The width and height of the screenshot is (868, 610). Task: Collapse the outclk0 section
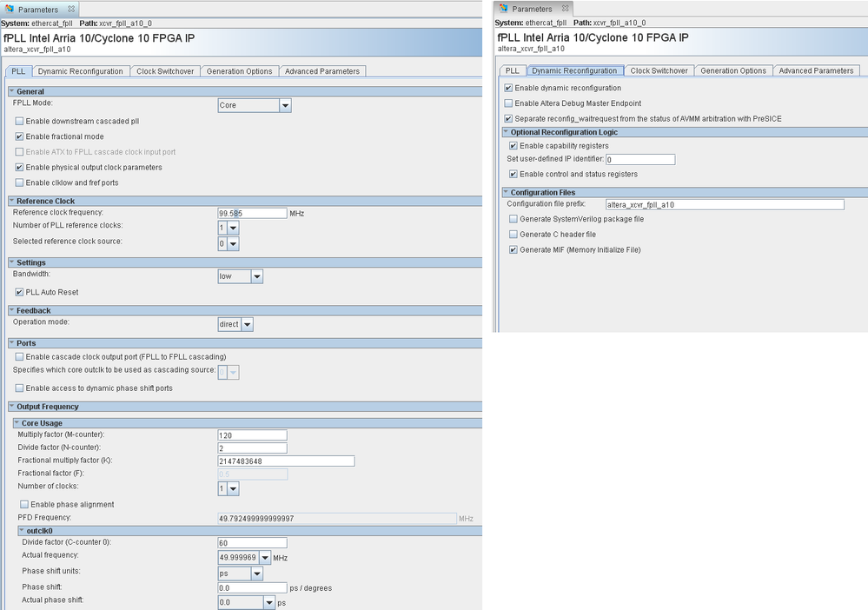coord(22,530)
